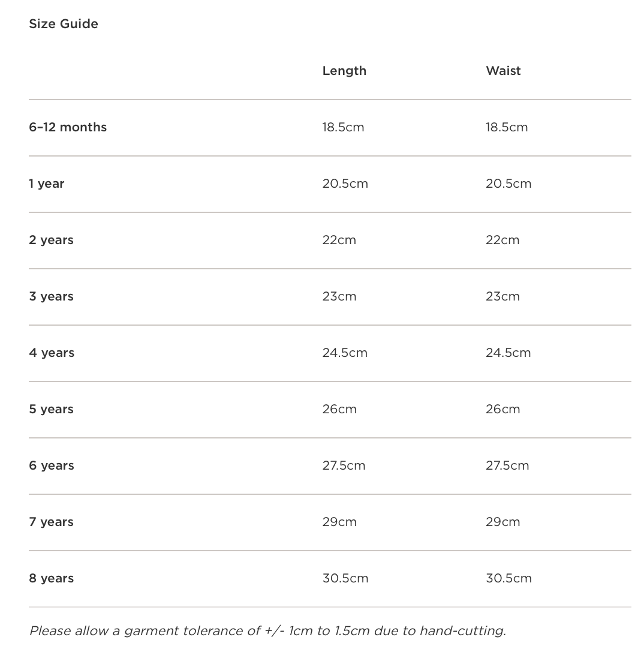Select the 30.5cm Length measurement
The height and width of the screenshot is (649, 644).
tap(345, 578)
